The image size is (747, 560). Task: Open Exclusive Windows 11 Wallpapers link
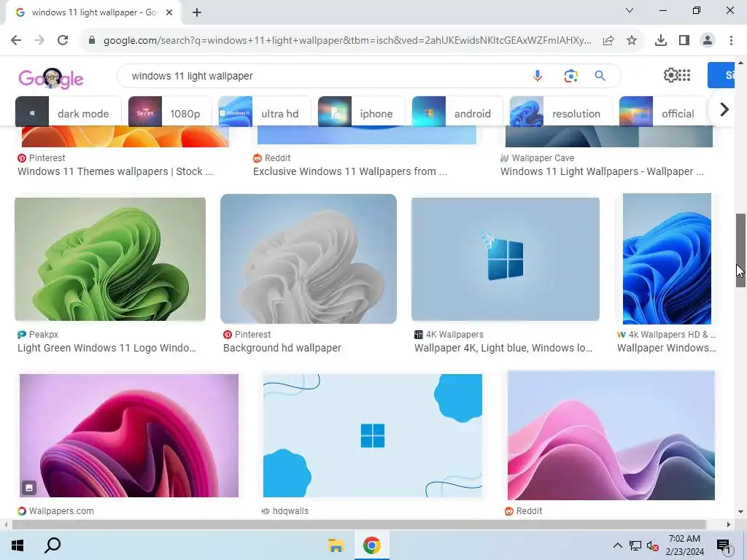click(x=349, y=171)
